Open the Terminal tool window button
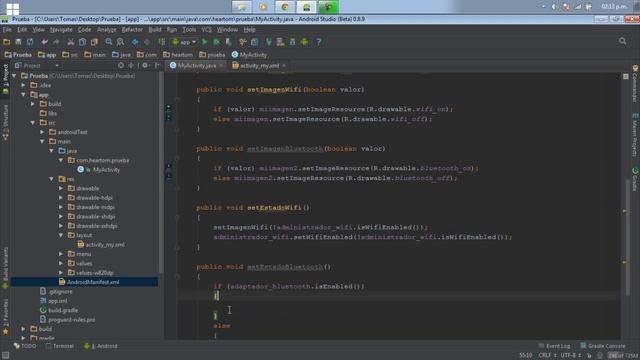 coord(60,346)
